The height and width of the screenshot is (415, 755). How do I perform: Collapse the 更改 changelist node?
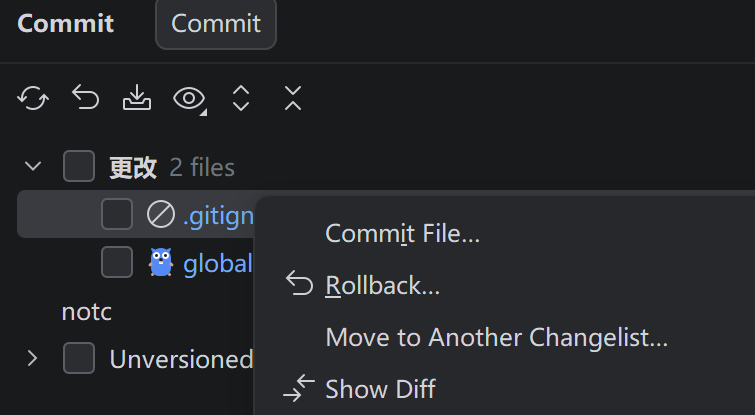[x=34, y=166]
